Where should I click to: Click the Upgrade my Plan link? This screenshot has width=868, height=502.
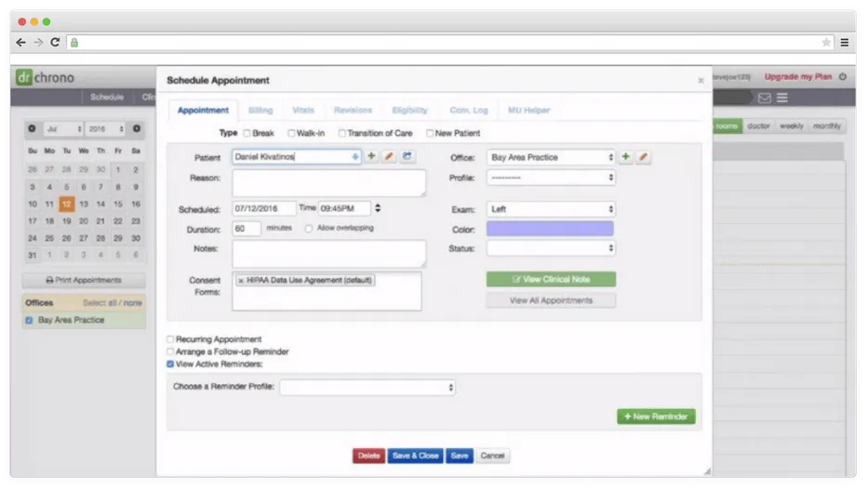tap(797, 77)
